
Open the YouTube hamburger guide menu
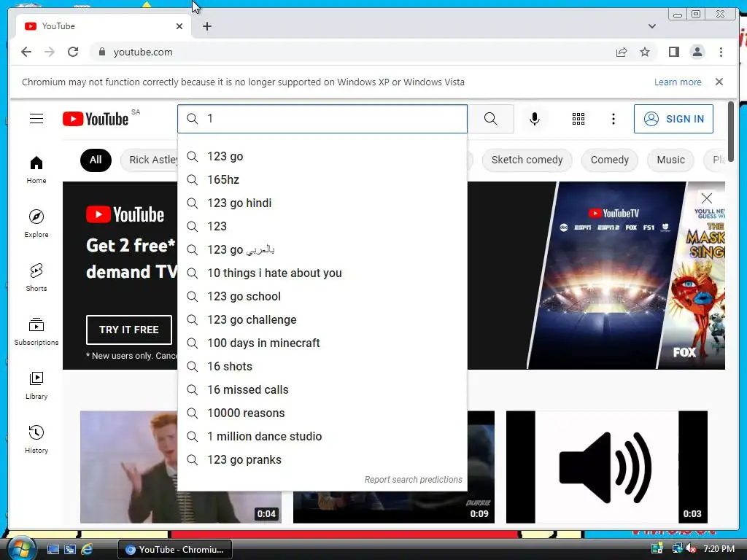pyautogui.click(x=36, y=119)
